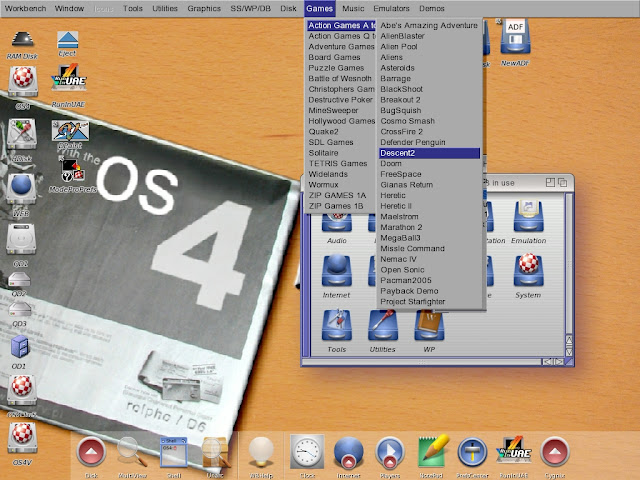The height and width of the screenshot is (480, 640).
Task: Expand the ZIP GAMES 1A submenu
Action: [337, 195]
